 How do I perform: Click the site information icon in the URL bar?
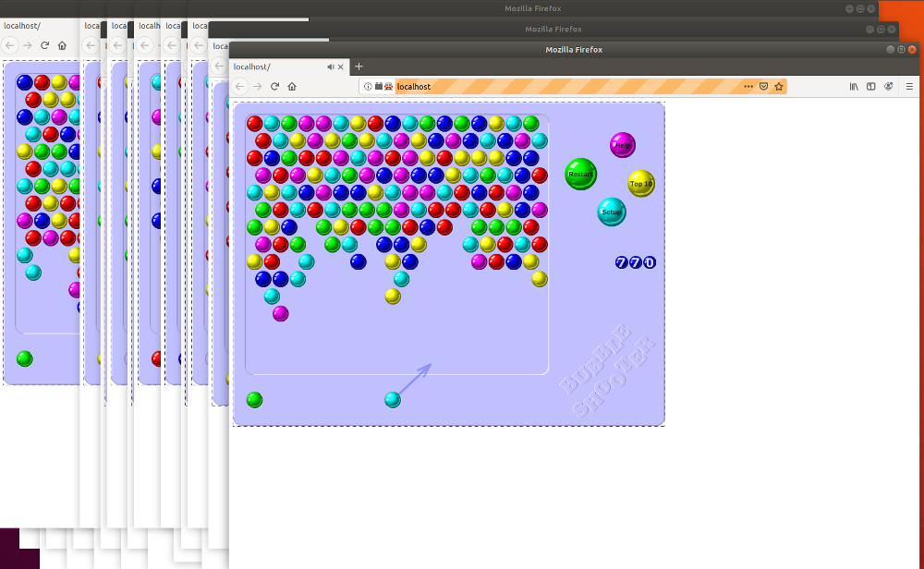(368, 86)
